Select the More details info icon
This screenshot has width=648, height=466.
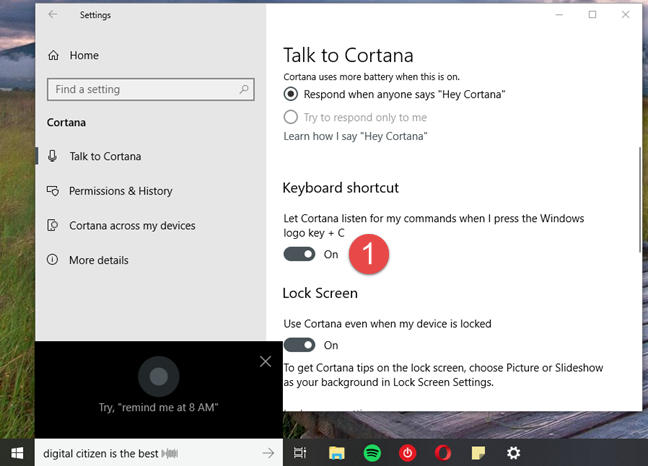click(x=52, y=260)
